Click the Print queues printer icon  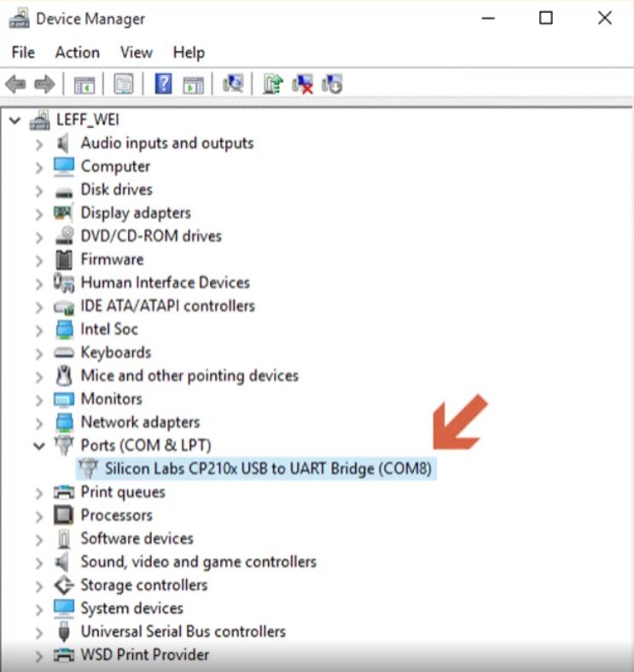(63, 491)
